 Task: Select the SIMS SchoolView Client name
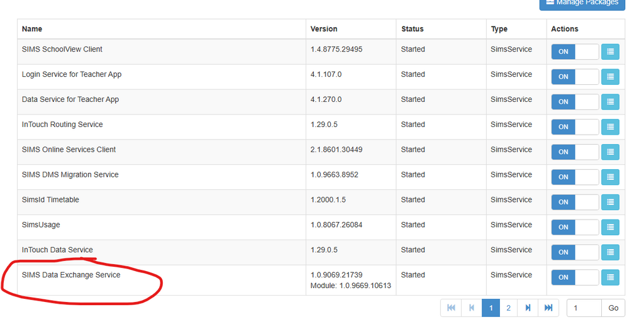(62, 49)
